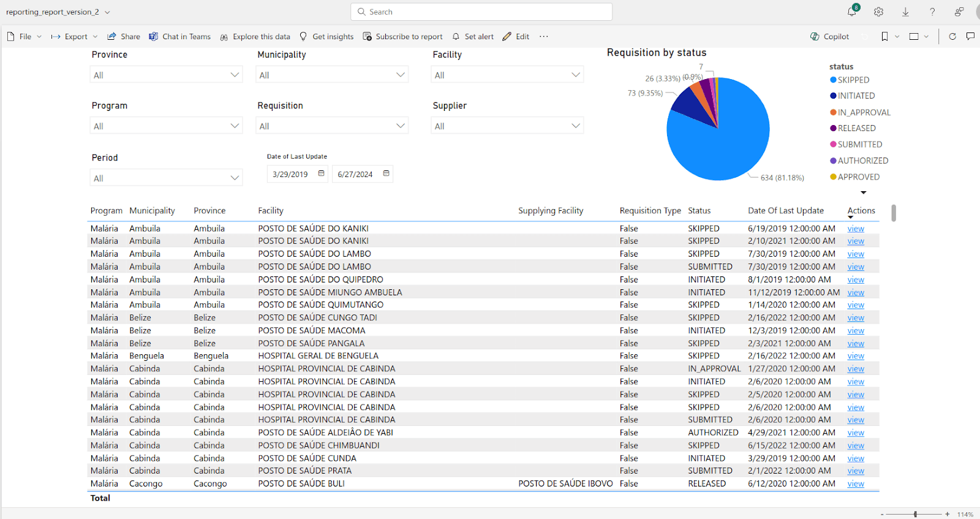Open view link for IN_APPROVAL row

856,369
